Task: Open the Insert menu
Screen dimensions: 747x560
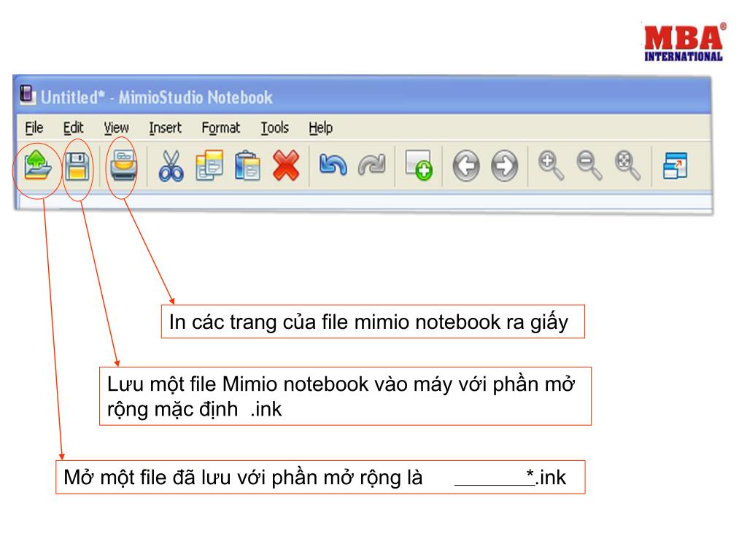Action: click(x=165, y=128)
